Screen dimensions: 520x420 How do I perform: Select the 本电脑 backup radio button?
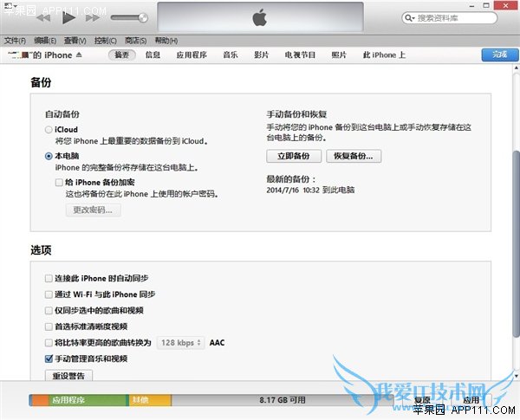(49, 156)
